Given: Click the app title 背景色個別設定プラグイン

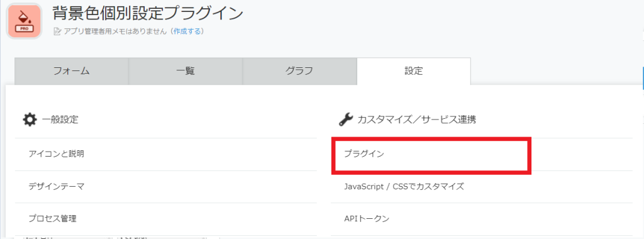Looking at the screenshot, I should pyautogui.click(x=148, y=14).
